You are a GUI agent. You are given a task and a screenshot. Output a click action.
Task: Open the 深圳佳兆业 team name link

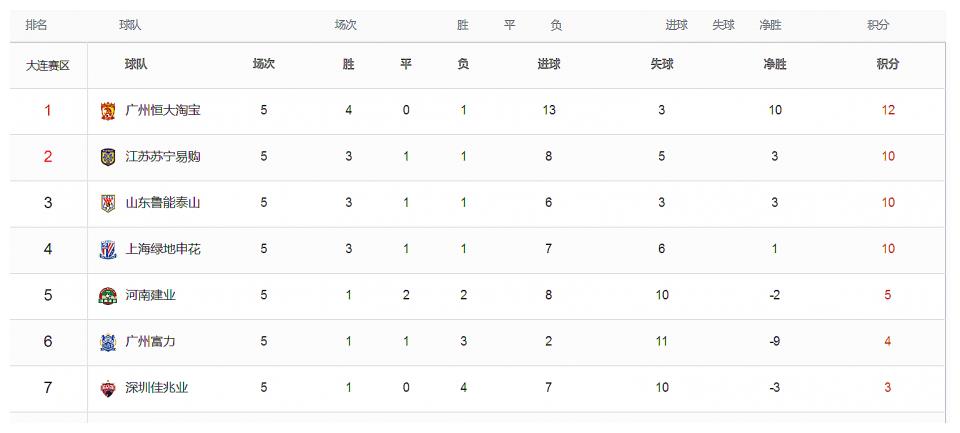[157, 388]
